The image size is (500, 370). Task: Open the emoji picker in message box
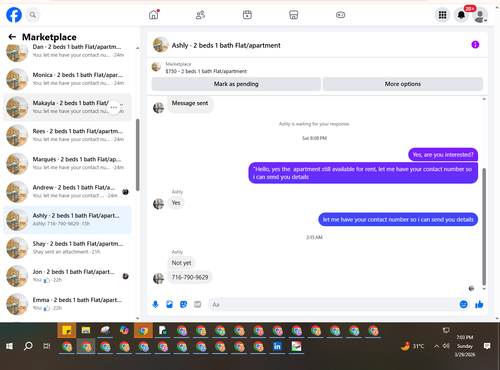(x=463, y=304)
